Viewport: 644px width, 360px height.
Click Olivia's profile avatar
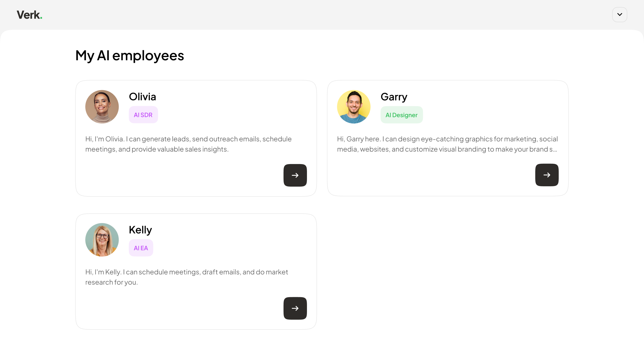click(x=102, y=107)
